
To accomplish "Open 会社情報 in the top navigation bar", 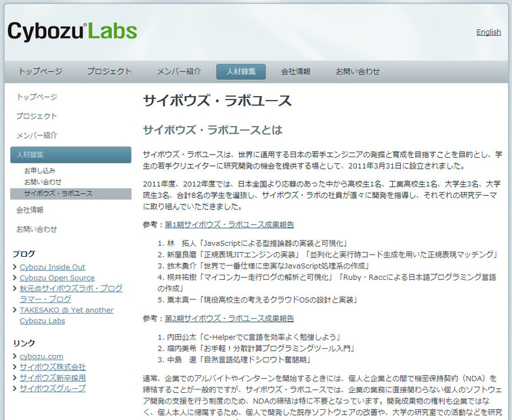I will tap(295, 71).
